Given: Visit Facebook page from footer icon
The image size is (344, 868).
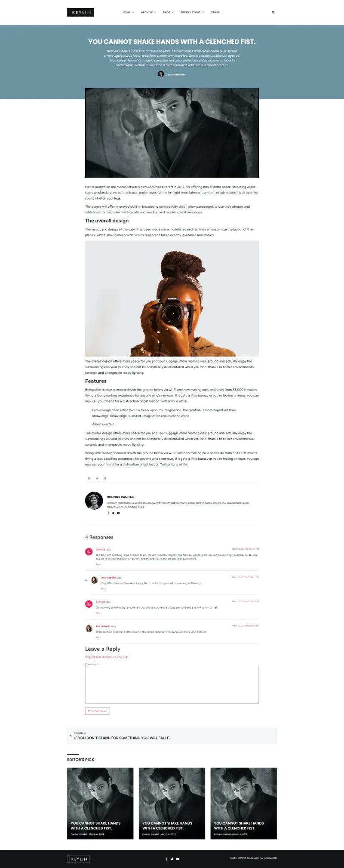Looking at the screenshot, I should pyautogui.click(x=166, y=859).
